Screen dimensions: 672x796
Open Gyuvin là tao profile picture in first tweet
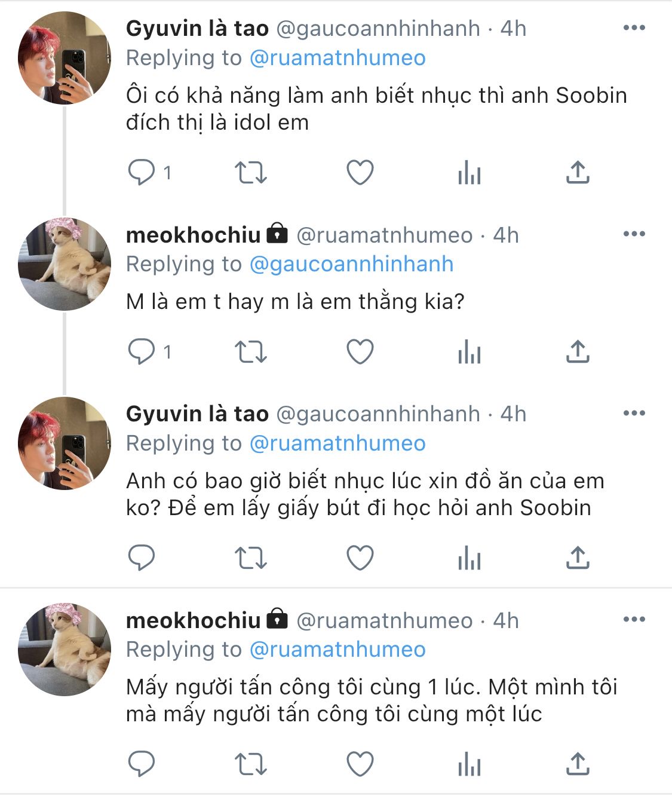pyautogui.click(x=65, y=58)
